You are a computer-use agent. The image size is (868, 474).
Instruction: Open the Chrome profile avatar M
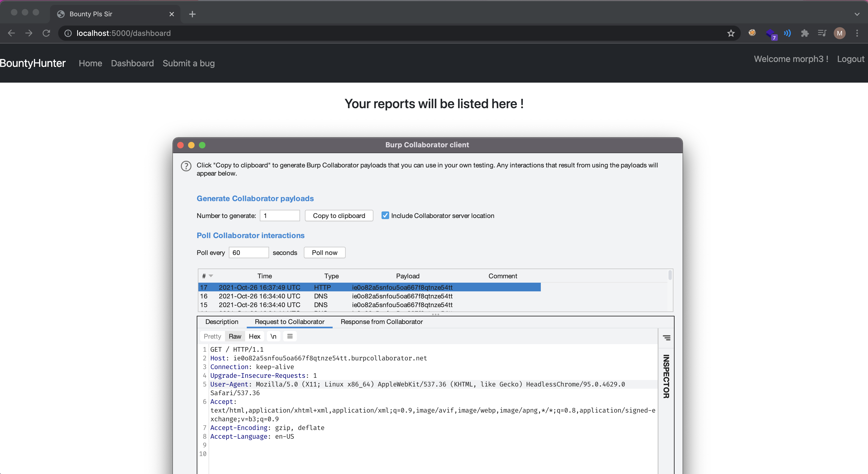[839, 33]
